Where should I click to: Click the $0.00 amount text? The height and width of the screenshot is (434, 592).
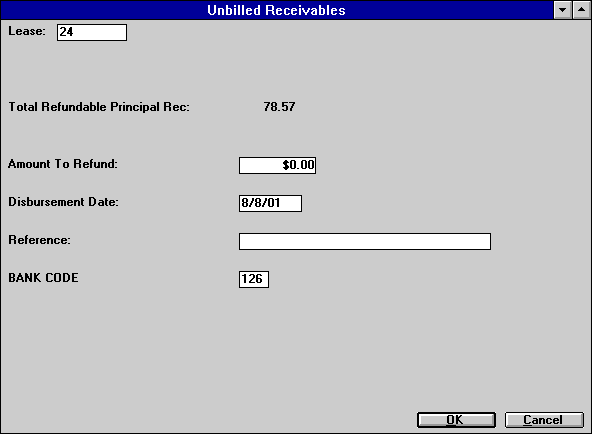click(x=298, y=165)
